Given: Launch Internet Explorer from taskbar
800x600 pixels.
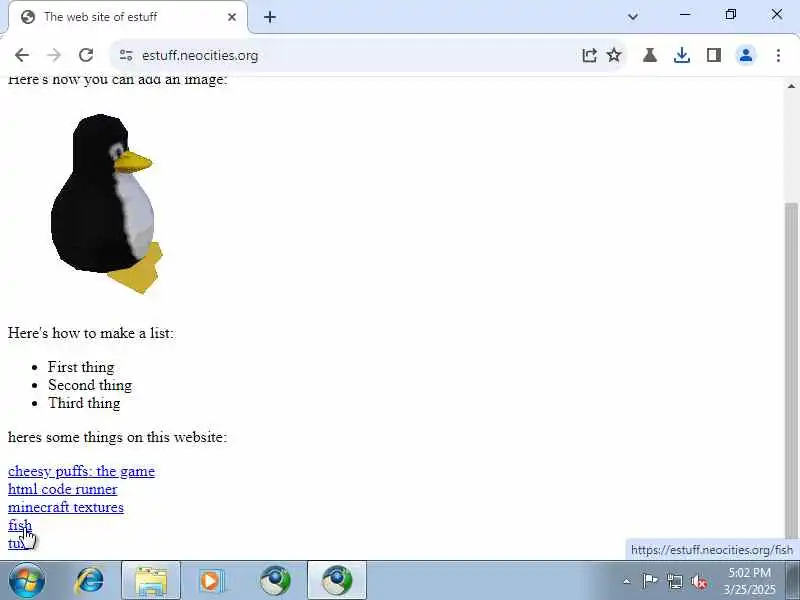Looking at the screenshot, I should (90, 581).
